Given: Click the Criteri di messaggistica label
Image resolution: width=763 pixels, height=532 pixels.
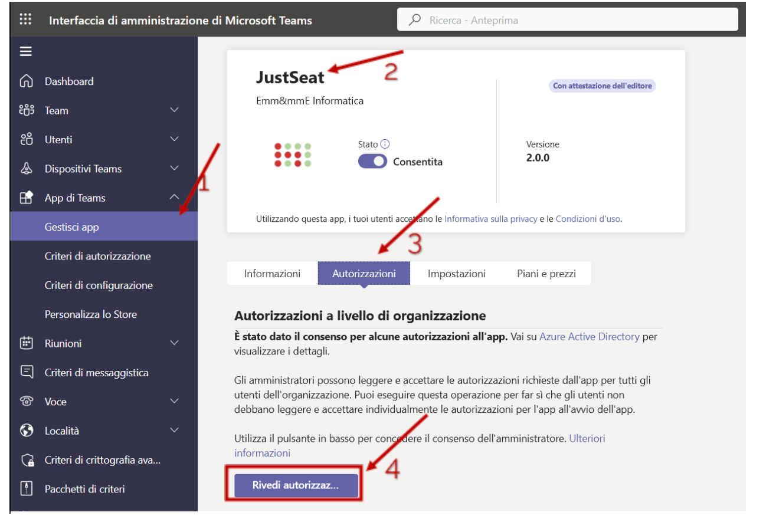Looking at the screenshot, I should pos(97,373).
